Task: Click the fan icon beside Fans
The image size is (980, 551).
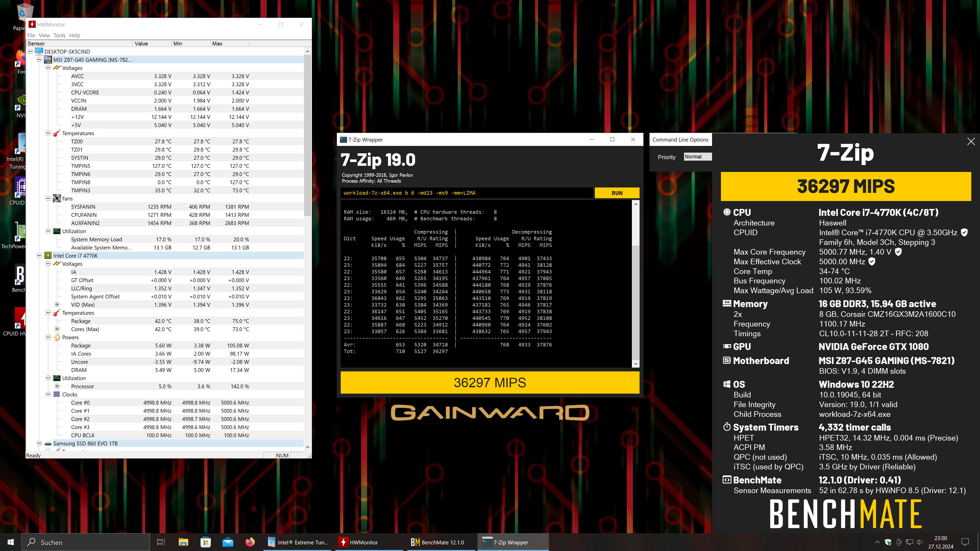Action: [x=57, y=198]
